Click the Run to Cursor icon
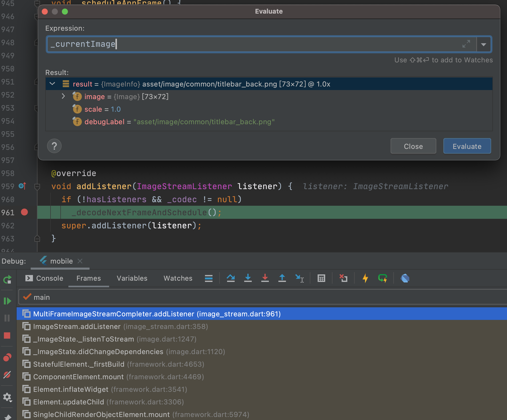Image resolution: width=507 pixels, height=420 pixels. pos(299,278)
